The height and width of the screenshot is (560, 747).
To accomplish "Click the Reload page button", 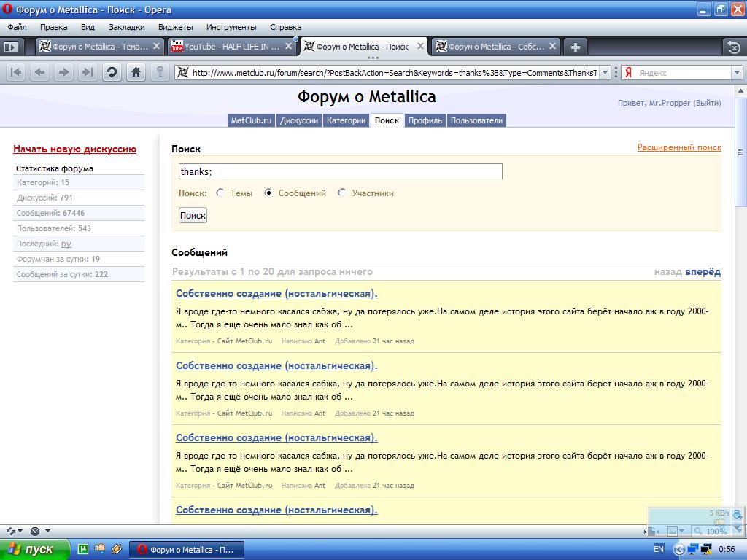I will [112, 72].
